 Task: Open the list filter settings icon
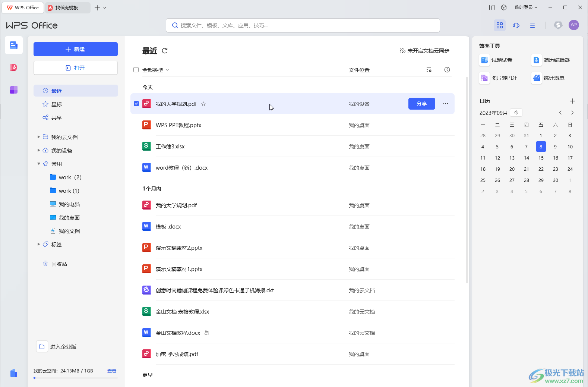pos(429,70)
